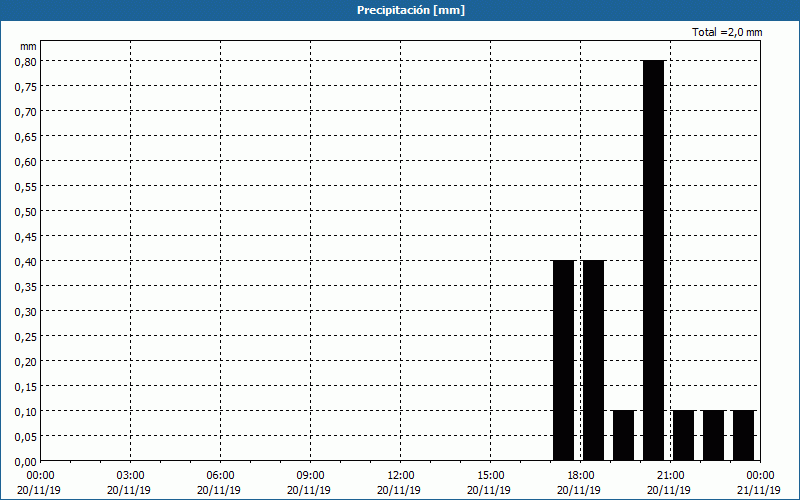
Task: Select the 0,50 y-axis label
Action: (26, 212)
